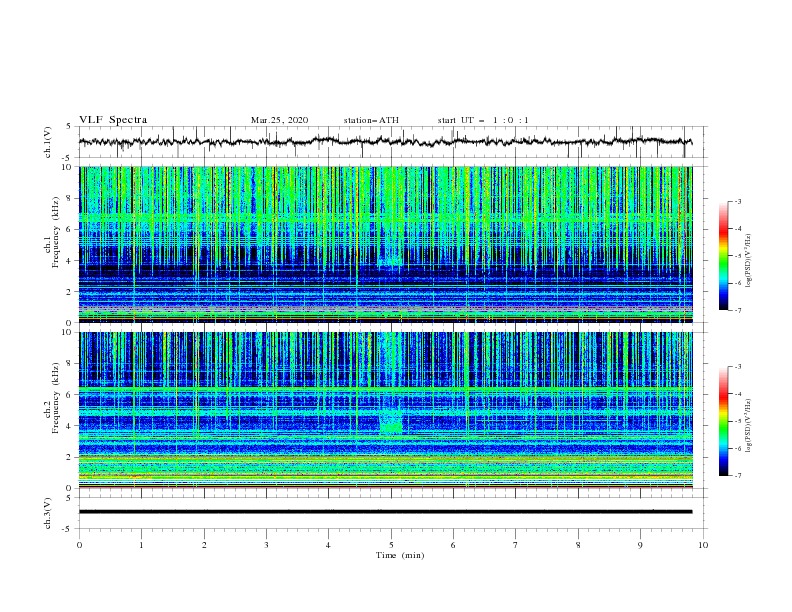
Task: Click the upper colorbar's log(PSD) label
Action: pos(748,261)
